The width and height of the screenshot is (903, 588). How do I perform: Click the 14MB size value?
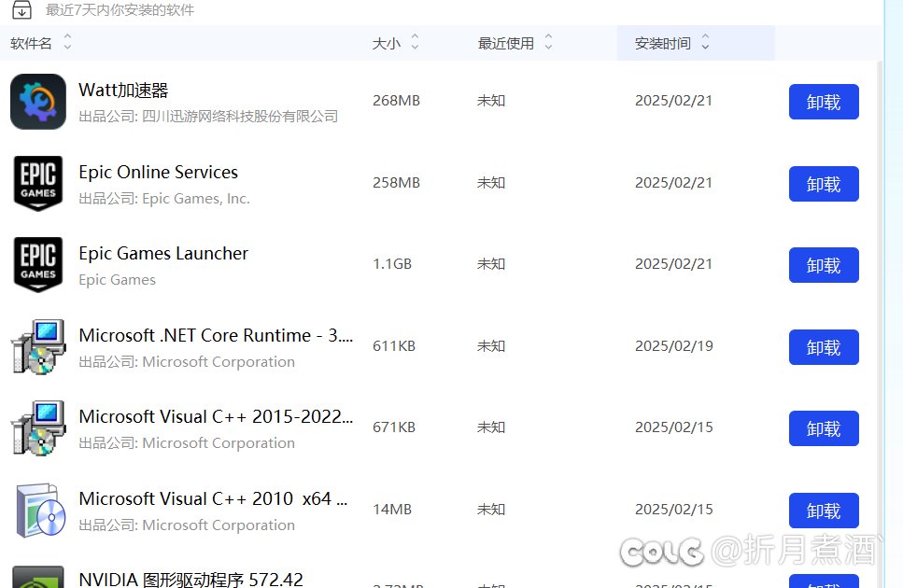click(x=392, y=510)
